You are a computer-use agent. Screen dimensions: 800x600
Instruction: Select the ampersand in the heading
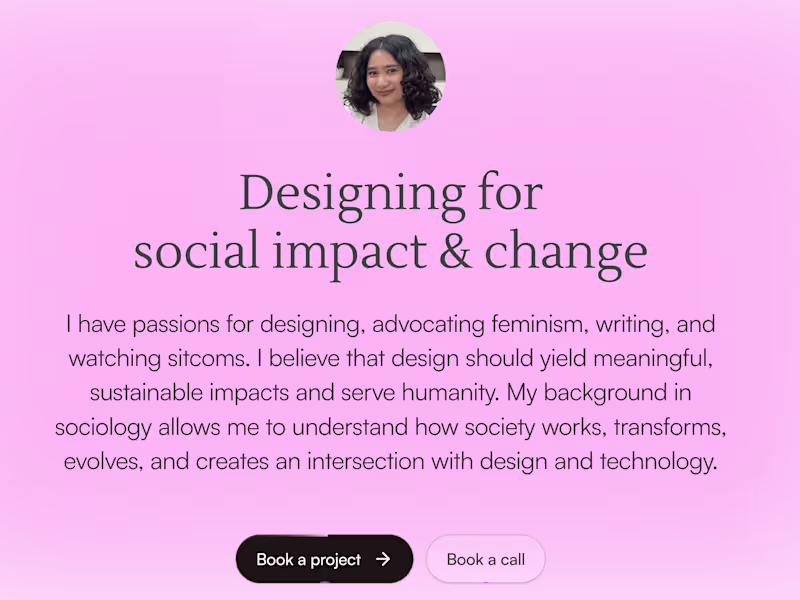coord(455,251)
